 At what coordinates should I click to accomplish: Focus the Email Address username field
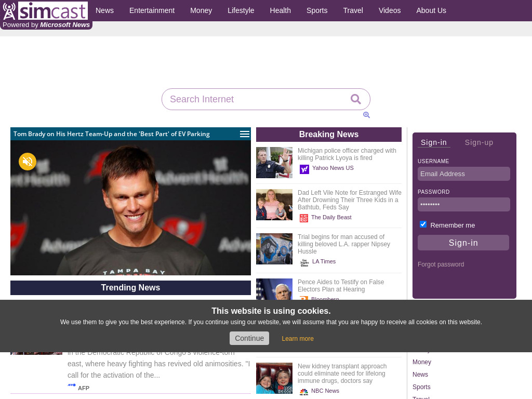[464, 174]
